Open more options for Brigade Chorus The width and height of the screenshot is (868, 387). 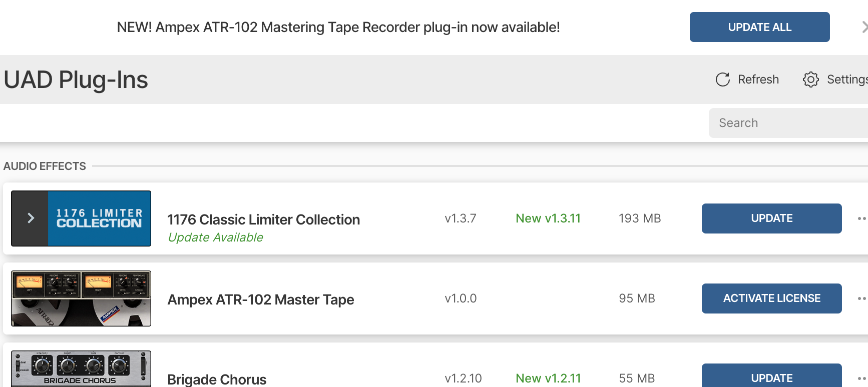pos(861,378)
